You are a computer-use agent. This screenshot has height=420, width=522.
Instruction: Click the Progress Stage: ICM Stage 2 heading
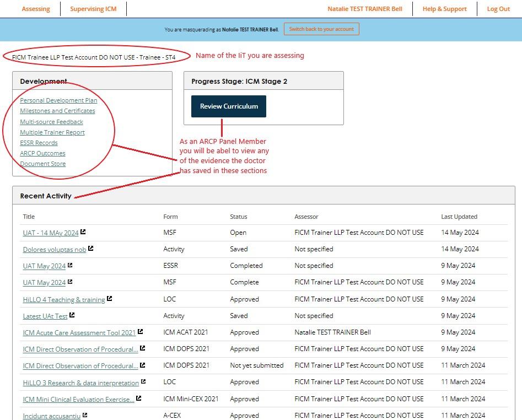tap(239, 81)
